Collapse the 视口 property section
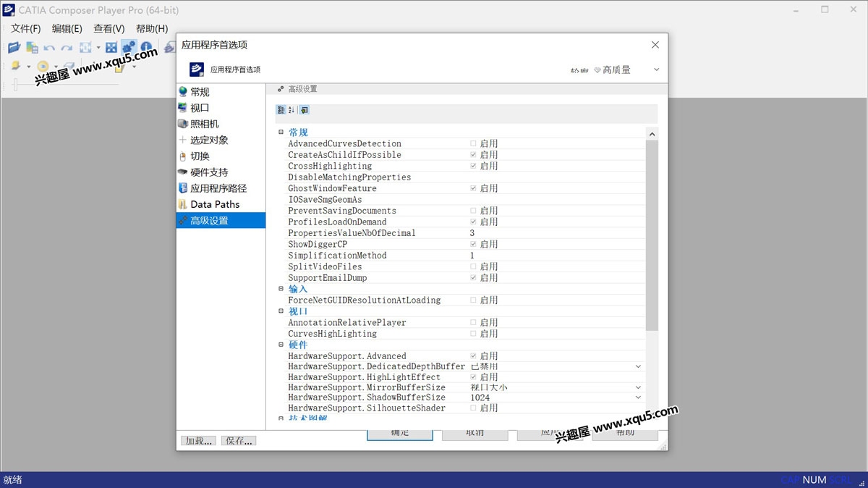Screen dimensions: 868x488 pyautogui.click(x=281, y=311)
